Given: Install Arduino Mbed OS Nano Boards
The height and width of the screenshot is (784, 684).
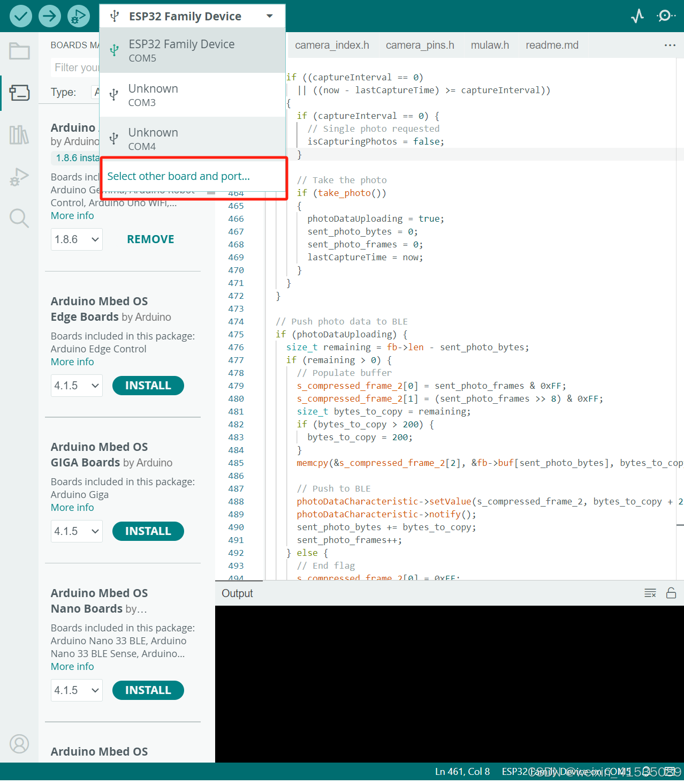Looking at the screenshot, I should pyautogui.click(x=148, y=690).
